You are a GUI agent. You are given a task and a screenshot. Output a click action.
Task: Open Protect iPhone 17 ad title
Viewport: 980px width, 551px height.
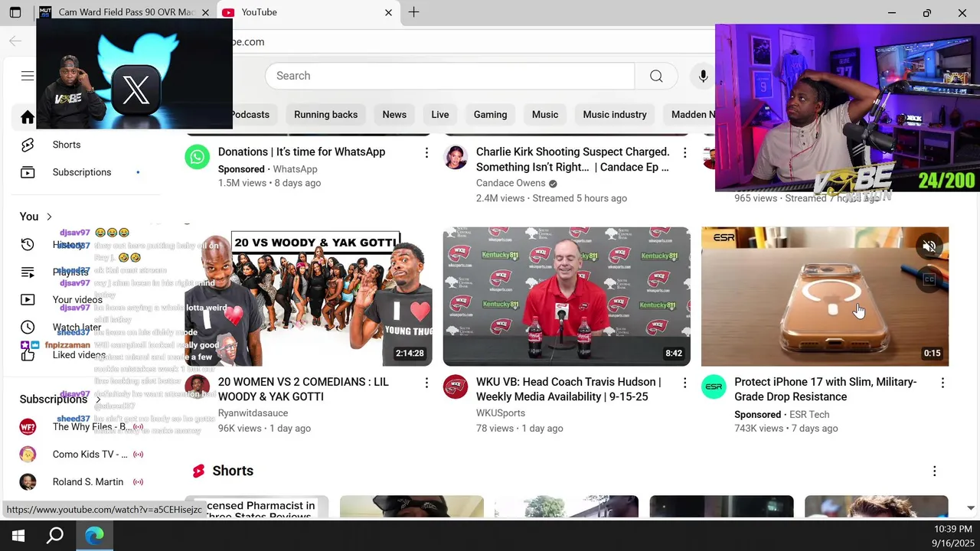coord(825,389)
